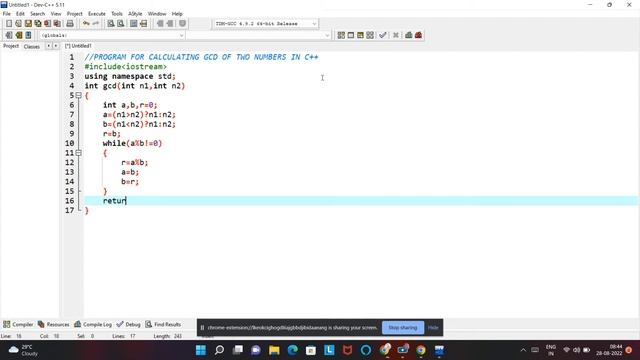The width and height of the screenshot is (640, 360).
Task: Open File Explorer from the taskbar
Action: pyautogui.click(x=274, y=350)
